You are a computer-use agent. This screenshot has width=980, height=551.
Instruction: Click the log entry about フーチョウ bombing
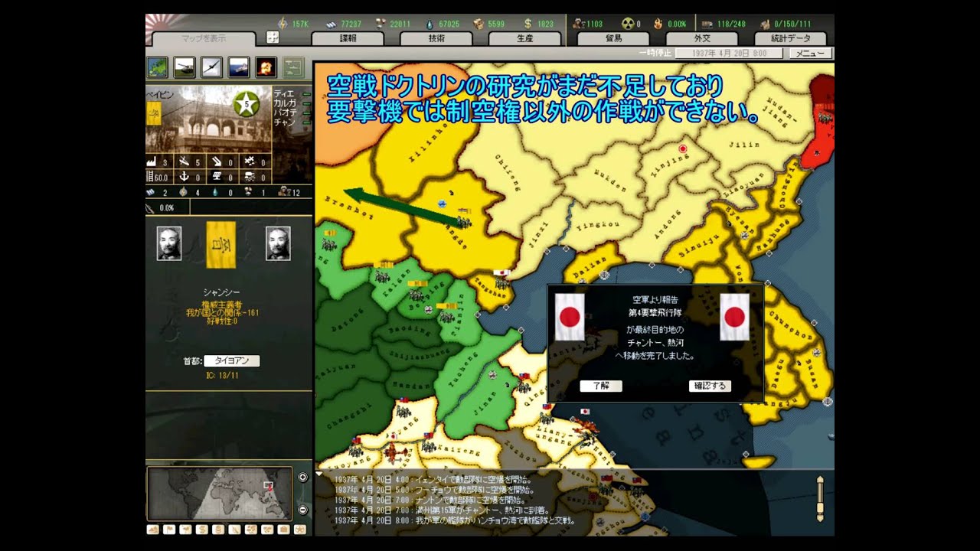(436, 490)
